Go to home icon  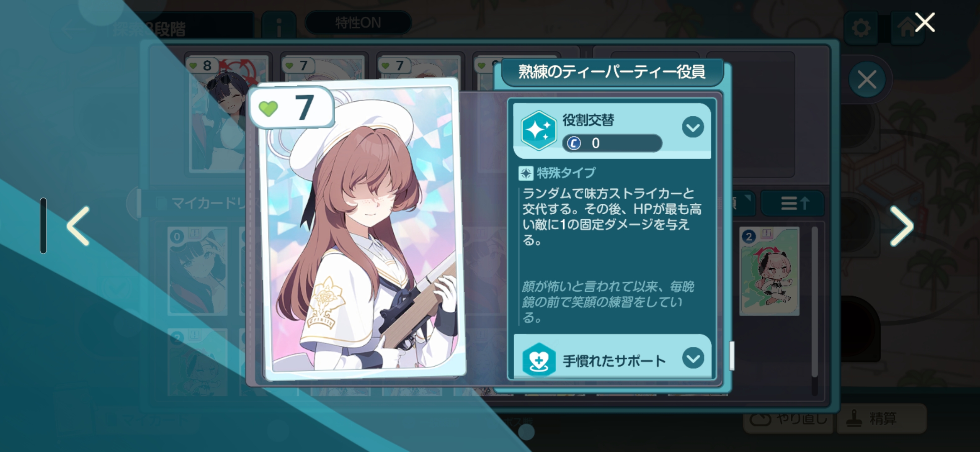907,28
